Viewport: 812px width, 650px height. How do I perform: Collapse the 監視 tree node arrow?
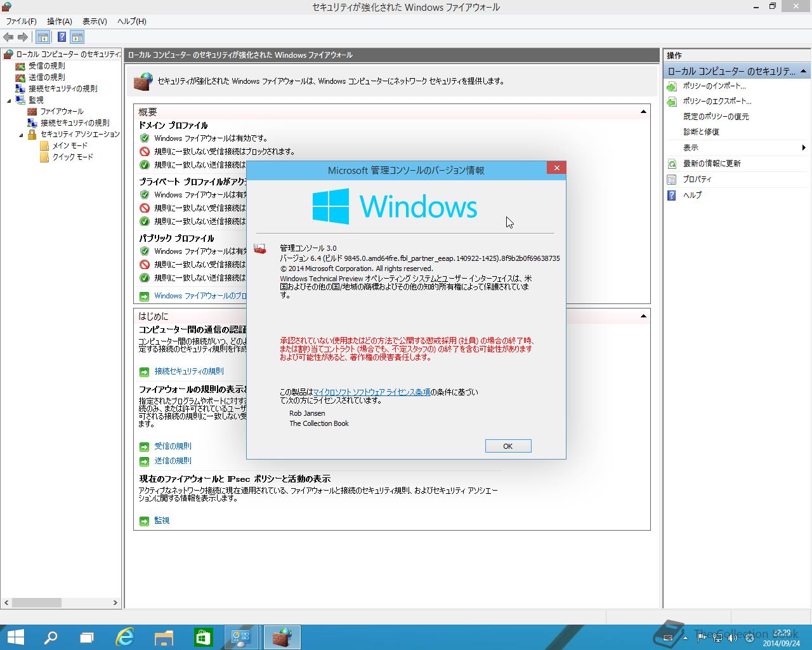(x=10, y=101)
